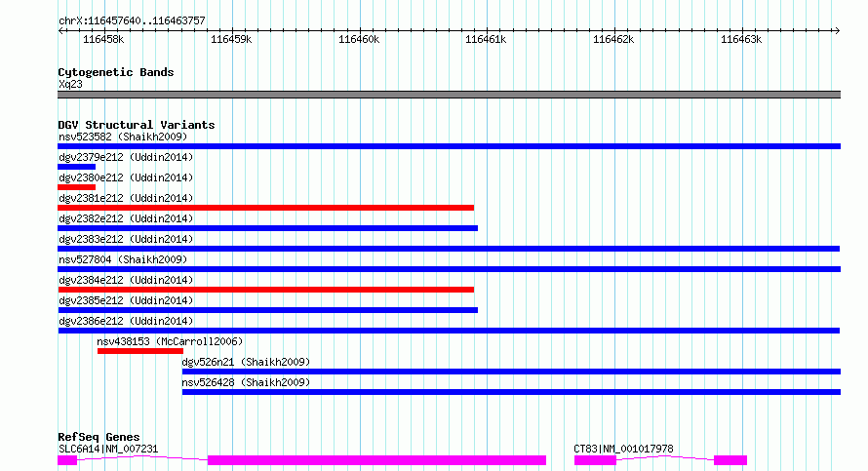Click the 116461k ruler tick label
868x471 pixels.
pyautogui.click(x=486, y=39)
